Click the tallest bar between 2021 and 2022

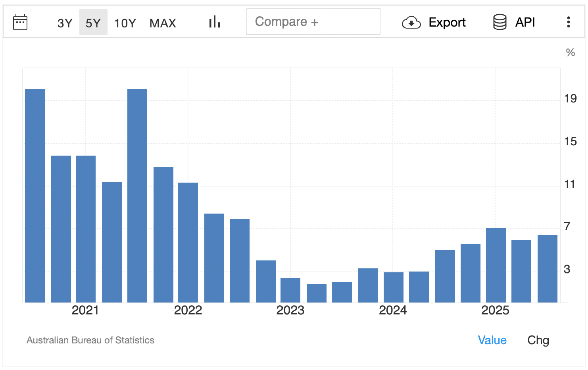coord(137,196)
